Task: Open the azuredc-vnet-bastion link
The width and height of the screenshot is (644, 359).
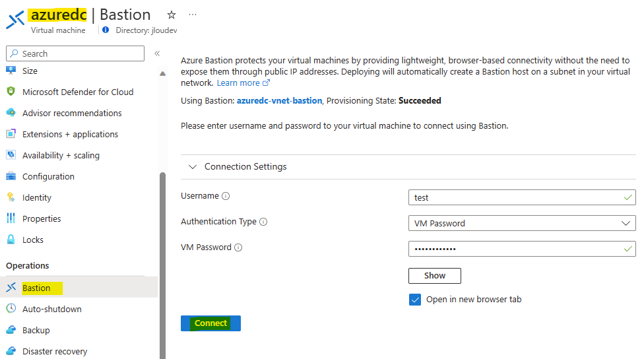Action: point(279,100)
